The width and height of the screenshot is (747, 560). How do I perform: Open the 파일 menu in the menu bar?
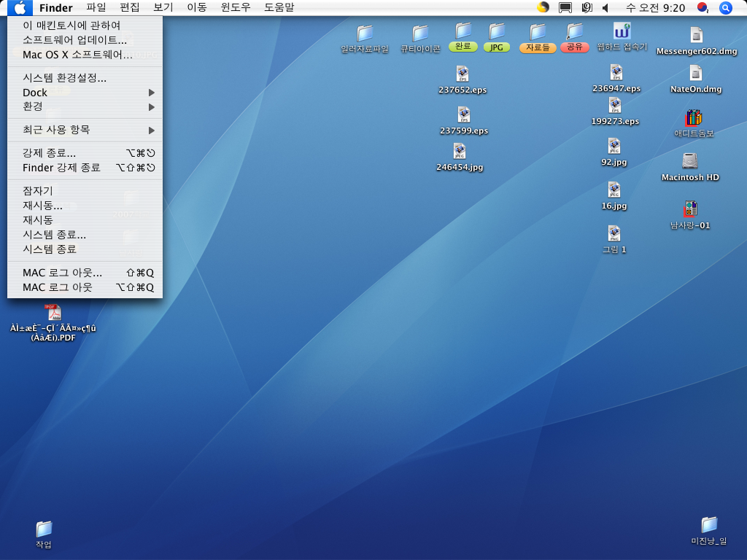click(x=96, y=8)
